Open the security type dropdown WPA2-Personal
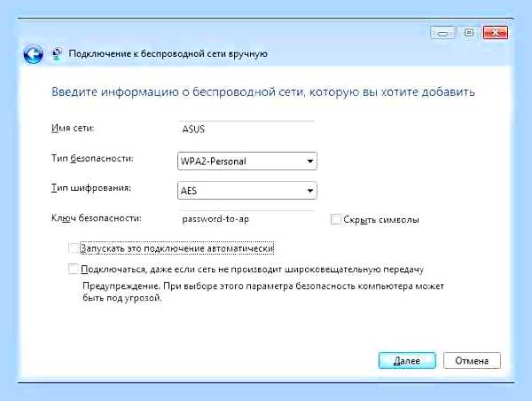The height and width of the screenshot is (401, 532). click(x=247, y=161)
